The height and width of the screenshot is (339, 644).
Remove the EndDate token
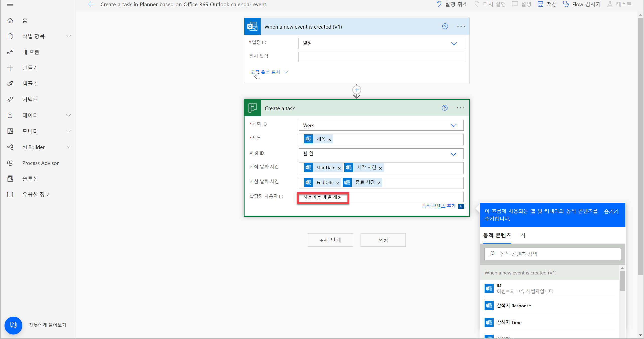(337, 183)
